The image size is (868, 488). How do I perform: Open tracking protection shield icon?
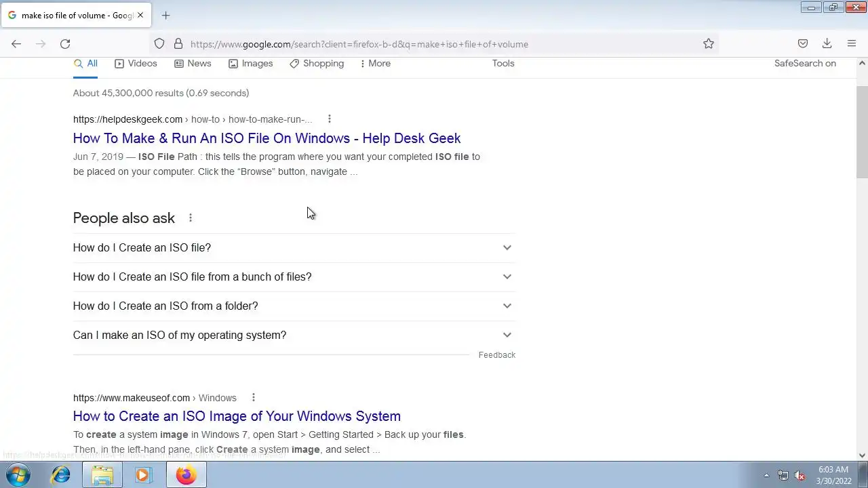pyautogui.click(x=159, y=44)
